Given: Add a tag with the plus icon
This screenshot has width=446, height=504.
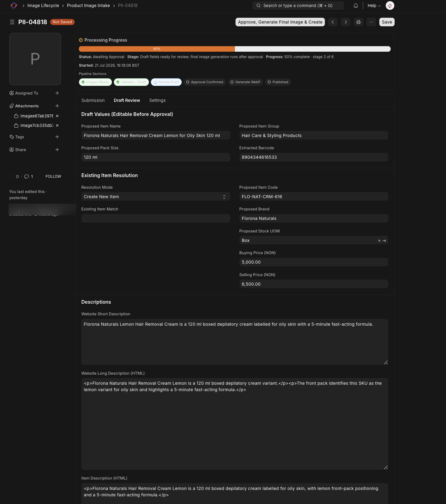Looking at the screenshot, I should (x=57, y=137).
